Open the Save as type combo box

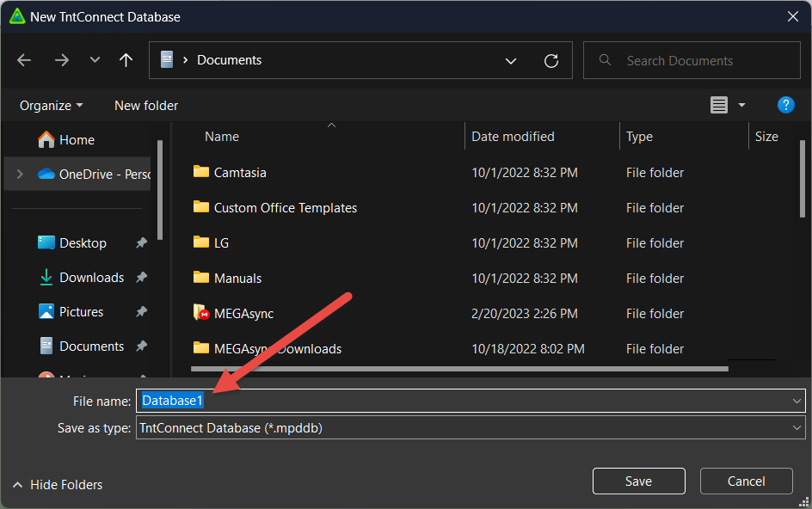[x=471, y=427]
